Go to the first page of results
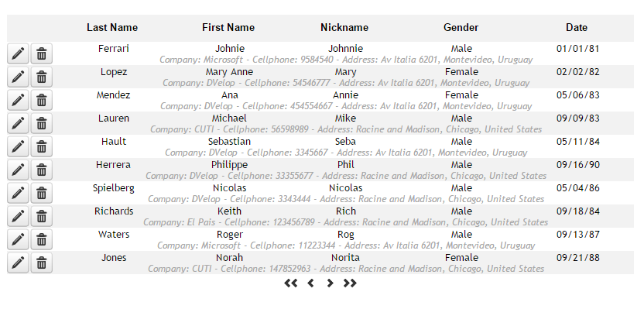Screen dimensions: 644x309 291,283
